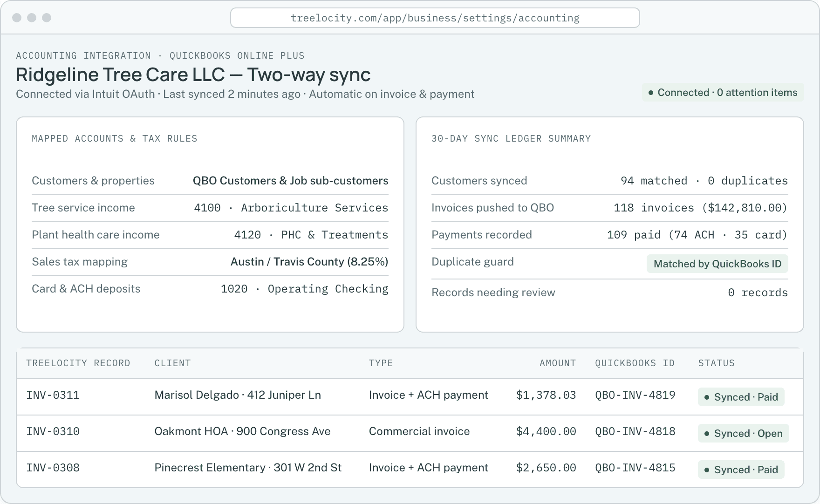Screen dimensions: 820x504
Task: Click the 1020 · Operating Checking value
Action: point(305,289)
